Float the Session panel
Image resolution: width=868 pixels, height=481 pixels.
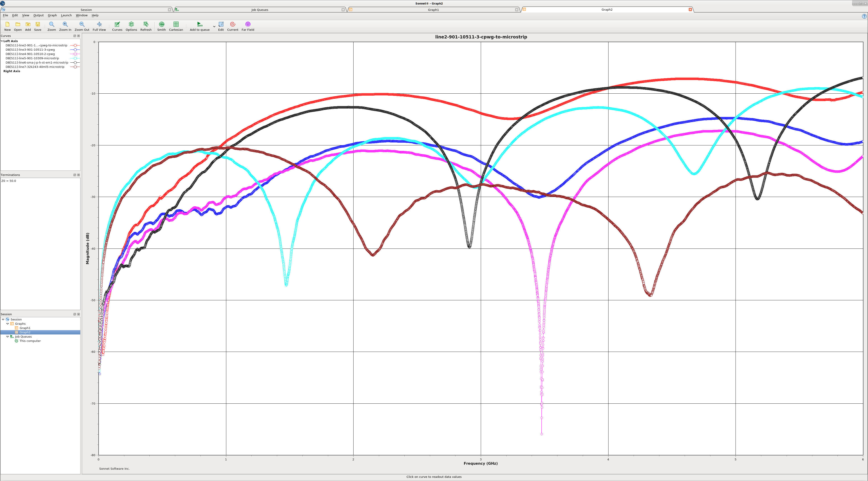75,314
